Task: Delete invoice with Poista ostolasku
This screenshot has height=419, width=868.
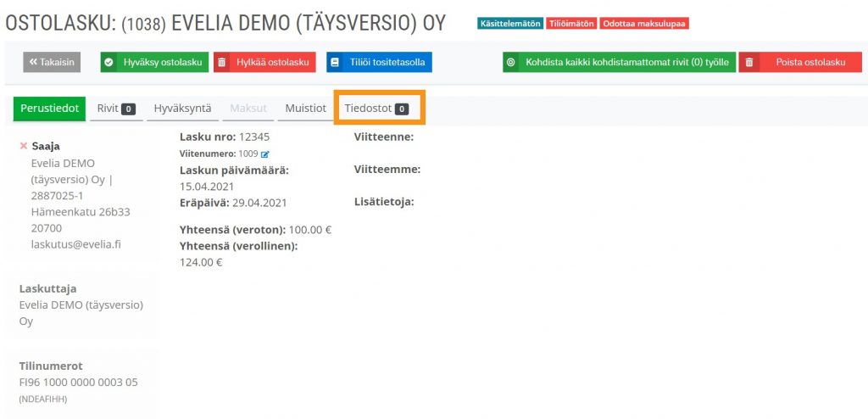Action: click(x=800, y=62)
